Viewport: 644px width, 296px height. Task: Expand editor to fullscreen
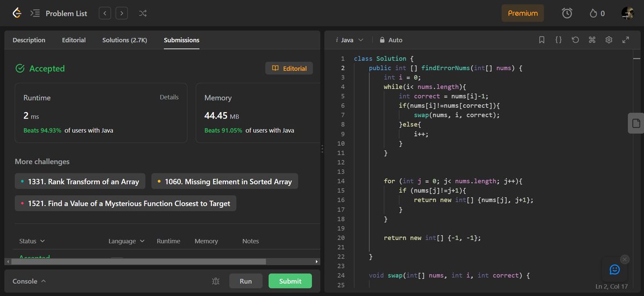626,40
